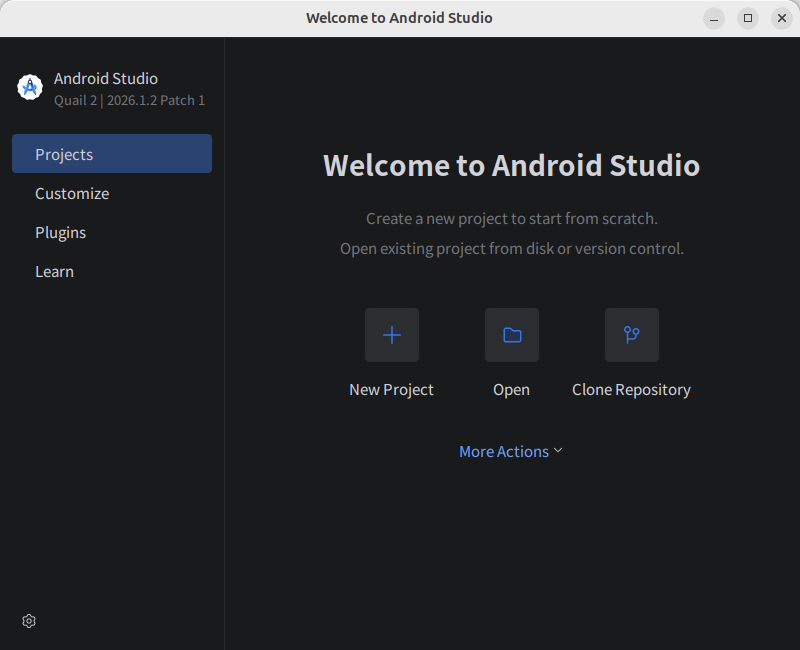The width and height of the screenshot is (800, 650).
Task: Go to the Learn tab
Action: (112, 271)
